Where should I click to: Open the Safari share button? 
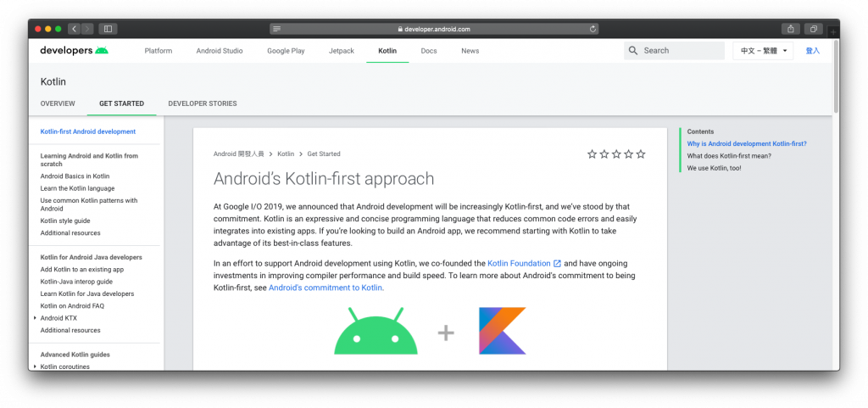point(791,29)
